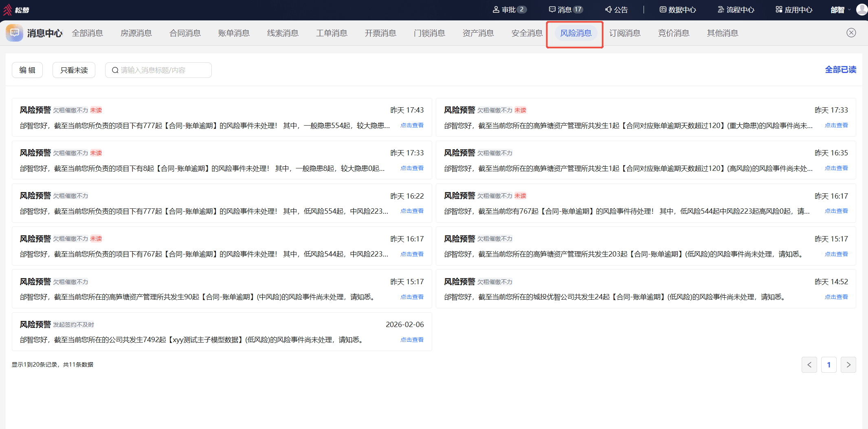Switch to 工单消息 tab
868x429 pixels.
click(x=332, y=33)
